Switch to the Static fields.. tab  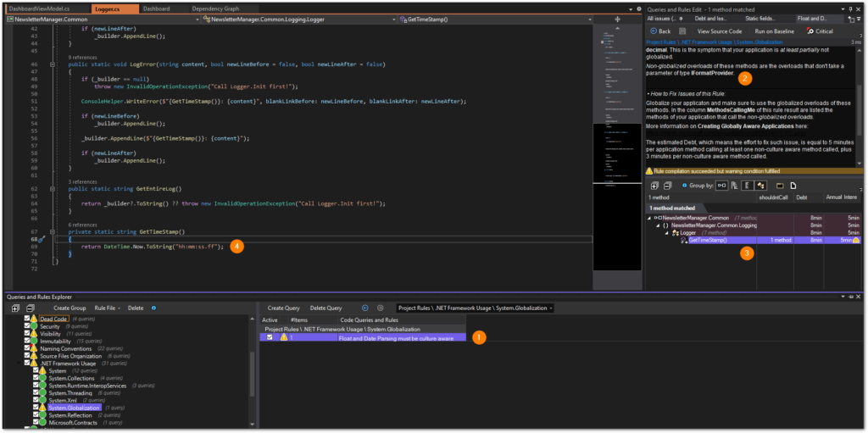pyautogui.click(x=760, y=19)
